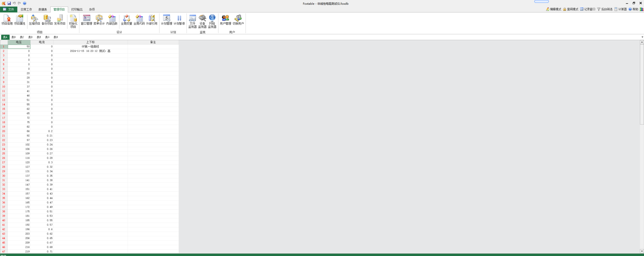
Task: Open 全局代码 global code editor
Action: click(x=139, y=20)
